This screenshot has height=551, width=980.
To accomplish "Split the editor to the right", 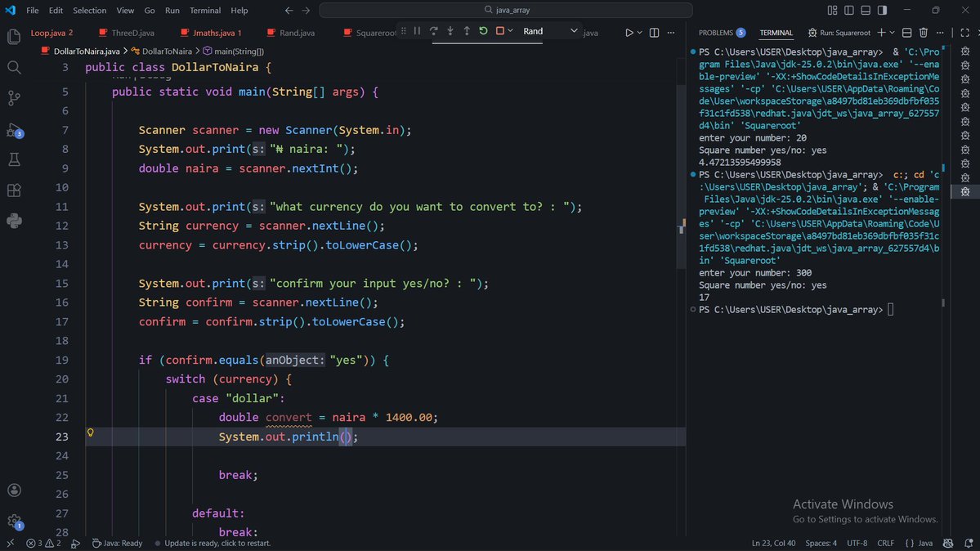I will (654, 33).
